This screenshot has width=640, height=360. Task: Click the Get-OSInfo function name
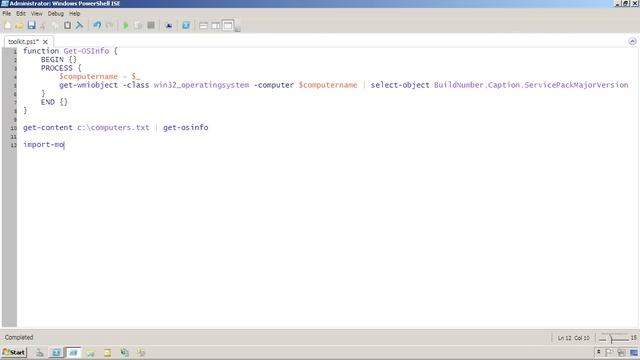[86, 51]
